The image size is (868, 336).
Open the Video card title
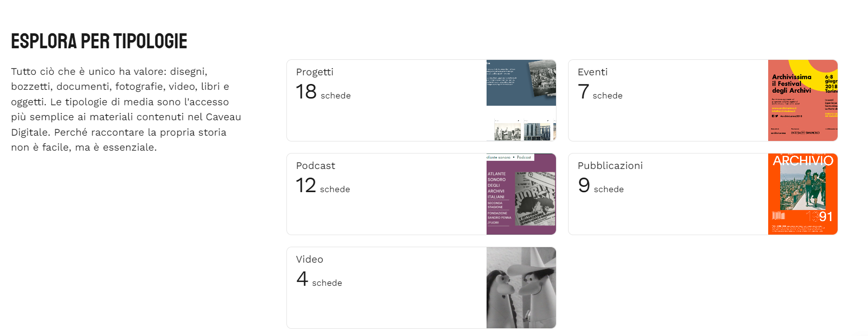[x=310, y=259]
